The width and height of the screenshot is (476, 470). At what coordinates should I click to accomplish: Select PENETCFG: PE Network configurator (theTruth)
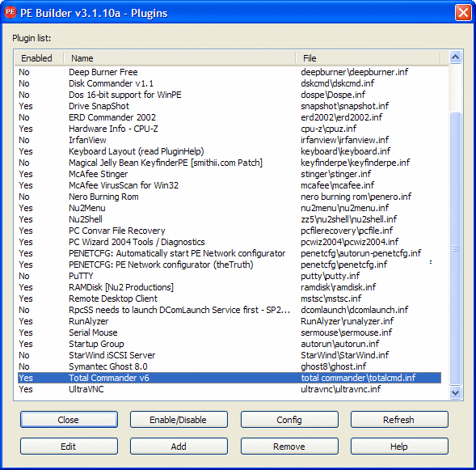click(230, 265)
